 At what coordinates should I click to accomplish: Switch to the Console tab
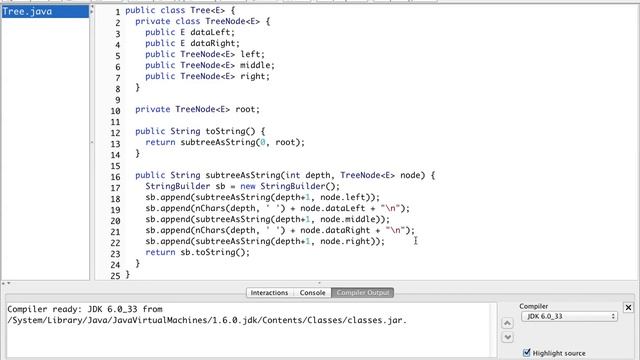tap(312, 293)
